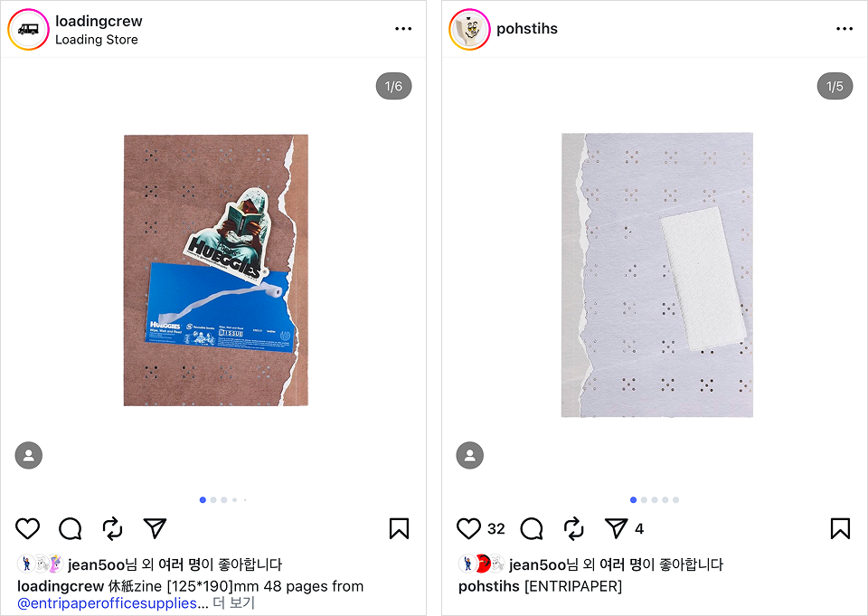
Task: Bookmark the loadingcrew post
Action: [399, 528]
